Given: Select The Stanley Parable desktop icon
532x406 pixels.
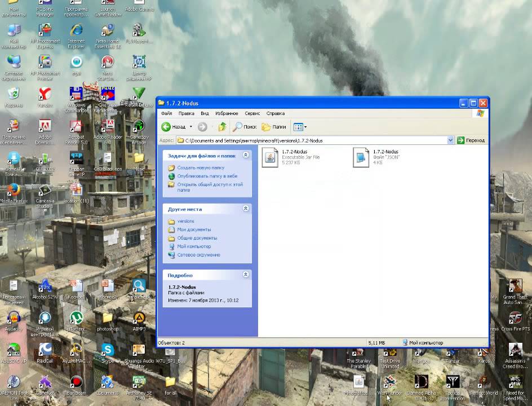Looking at the screenshot, I should (358, 359).
